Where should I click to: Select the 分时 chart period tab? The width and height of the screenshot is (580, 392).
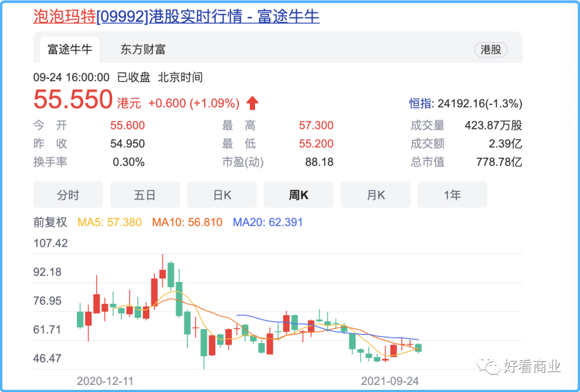pyautogui.click(x=68, y=195)
